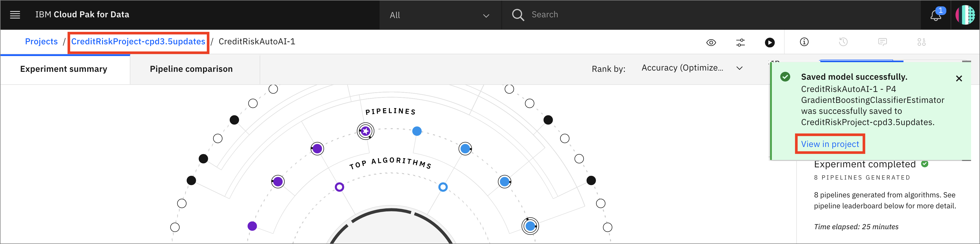Open the data grid icon
The image size is (980, 244).
click(921, 42)
